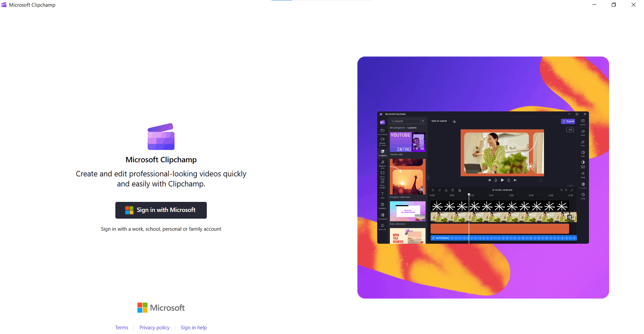Open the Sign in help link
The width and height of the screenshot is (644, 334).
pos(194,328)
